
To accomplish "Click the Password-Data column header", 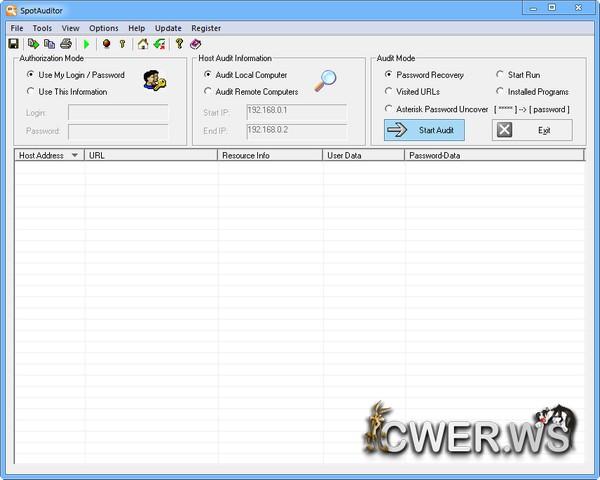I will coord(494,156).
